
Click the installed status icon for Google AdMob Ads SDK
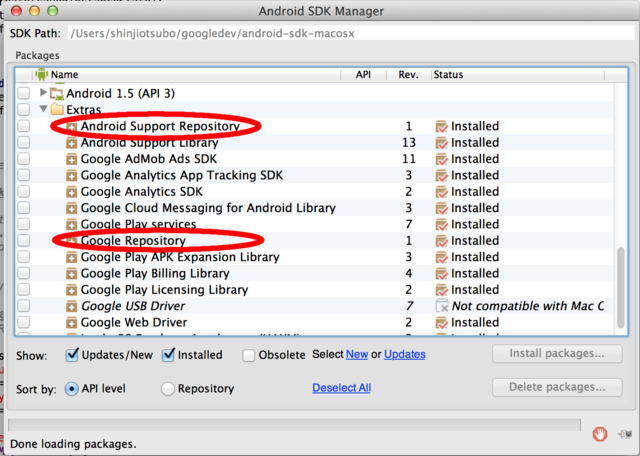442,159
